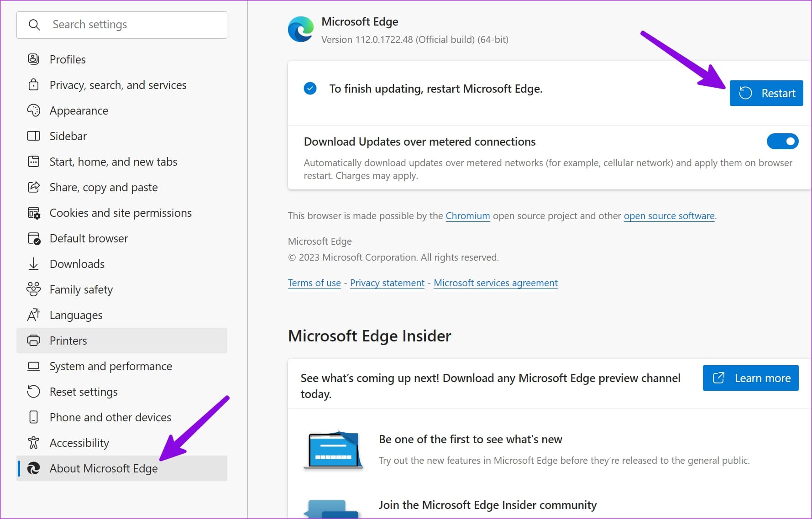Click the laptop illustration for what's new
Image resolution: width=812 pixels, height=519 pixels.
333,450
